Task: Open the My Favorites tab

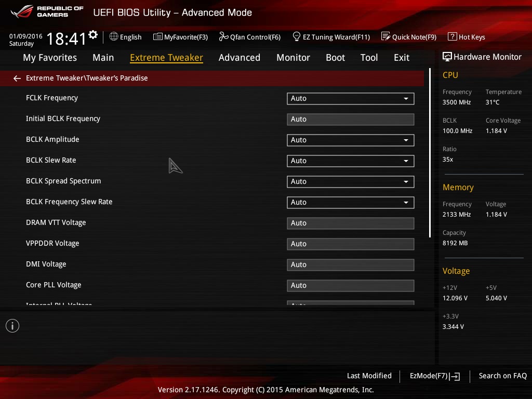Action: 50,58
